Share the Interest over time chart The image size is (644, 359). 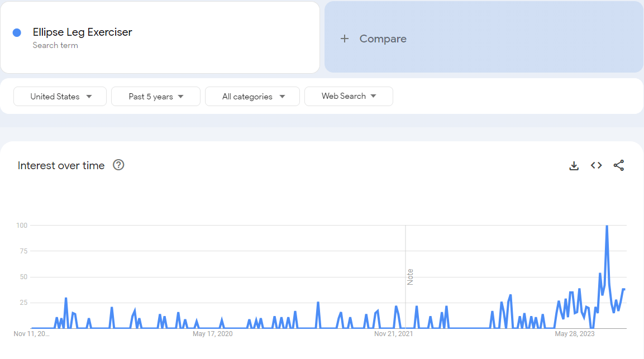click(618, 165)
